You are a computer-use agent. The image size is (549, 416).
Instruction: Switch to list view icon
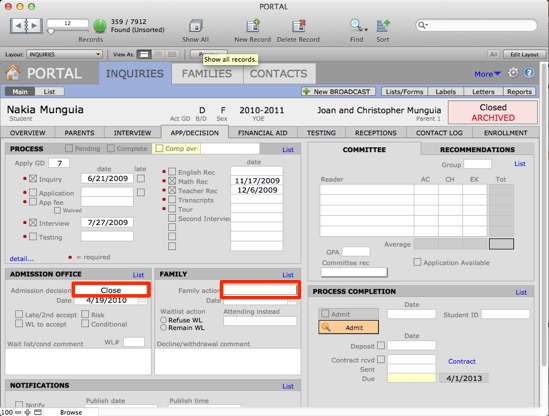tap(158, 55)
